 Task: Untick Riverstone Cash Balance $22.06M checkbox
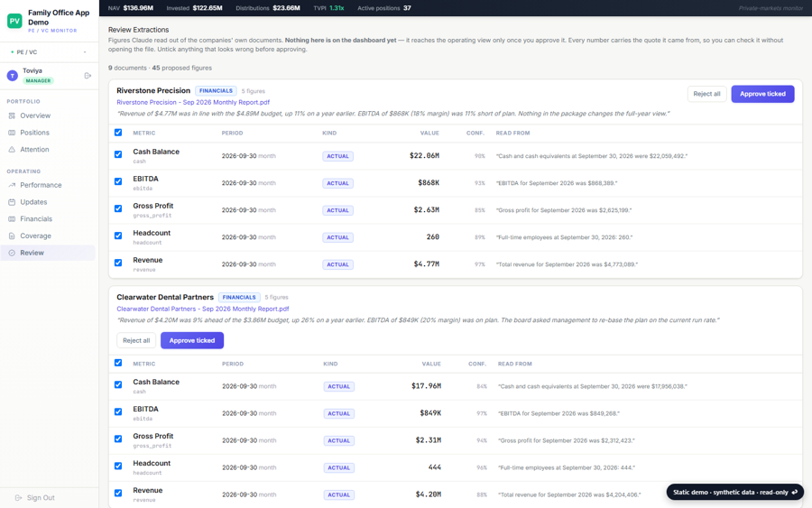pos(118,154)
